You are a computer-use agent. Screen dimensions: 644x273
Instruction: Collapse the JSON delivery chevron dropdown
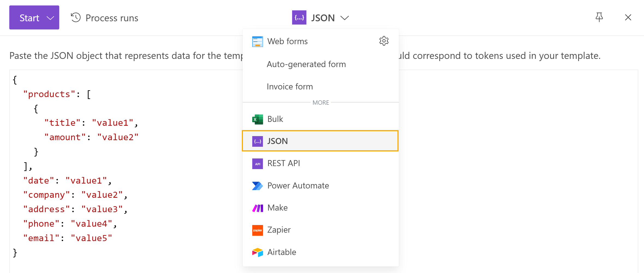(x=345, y=18)
